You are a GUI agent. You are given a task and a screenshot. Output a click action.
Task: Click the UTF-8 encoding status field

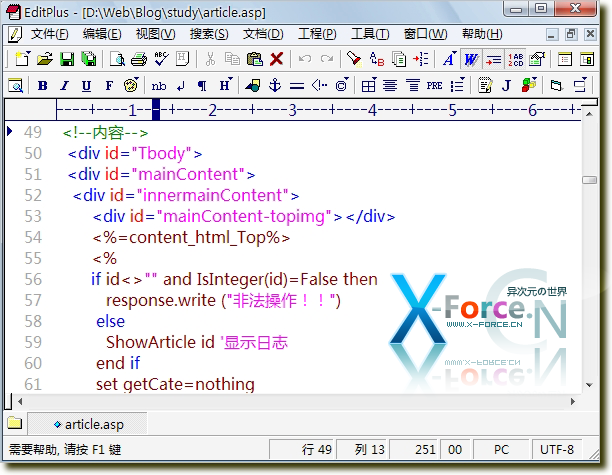click(557, 449)
